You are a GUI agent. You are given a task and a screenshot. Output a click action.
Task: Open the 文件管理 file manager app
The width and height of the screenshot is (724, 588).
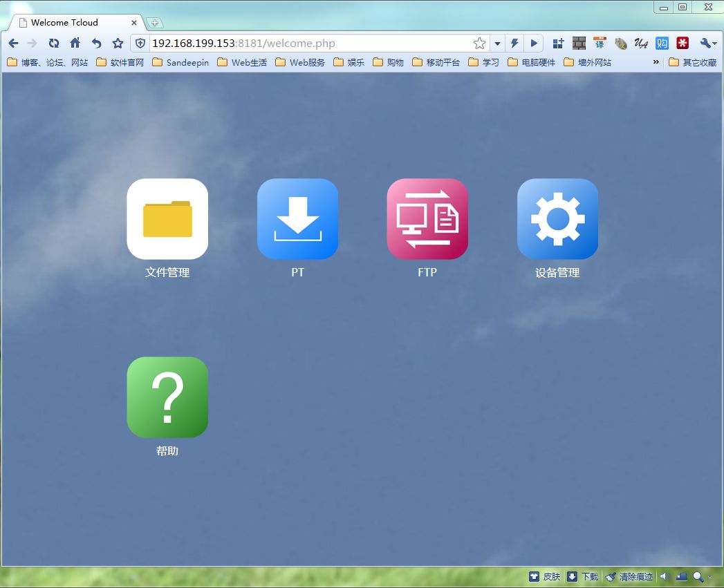click(x=167, y=219)
